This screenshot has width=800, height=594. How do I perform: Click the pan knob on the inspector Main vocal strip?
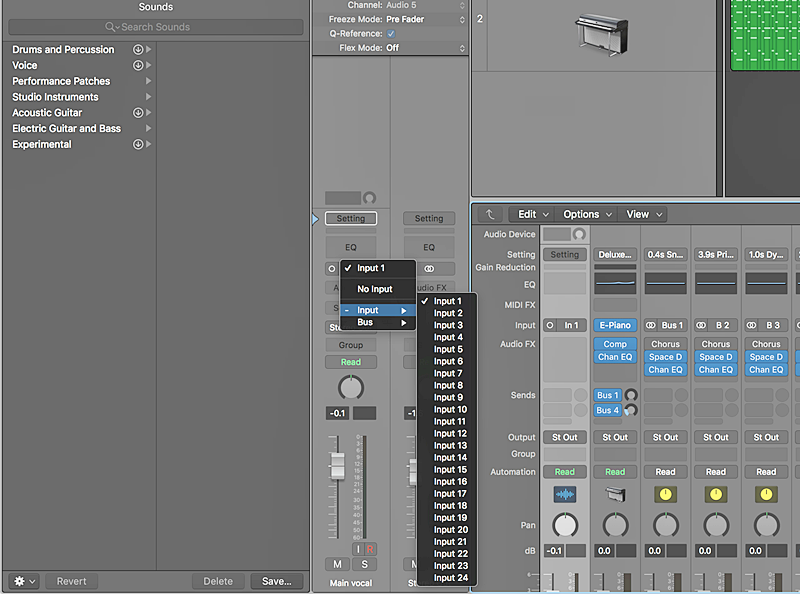pyautogui.click(x=351, y=388)
